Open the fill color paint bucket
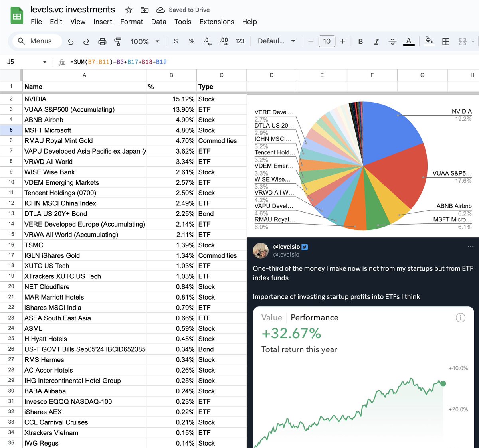 point(429,41)
